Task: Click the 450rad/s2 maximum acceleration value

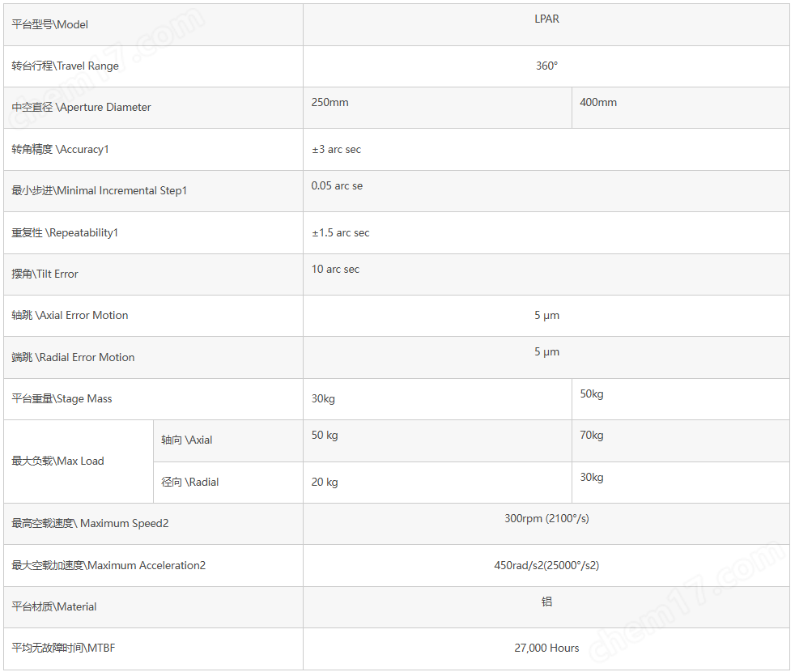Action: [x=546, y=565]
